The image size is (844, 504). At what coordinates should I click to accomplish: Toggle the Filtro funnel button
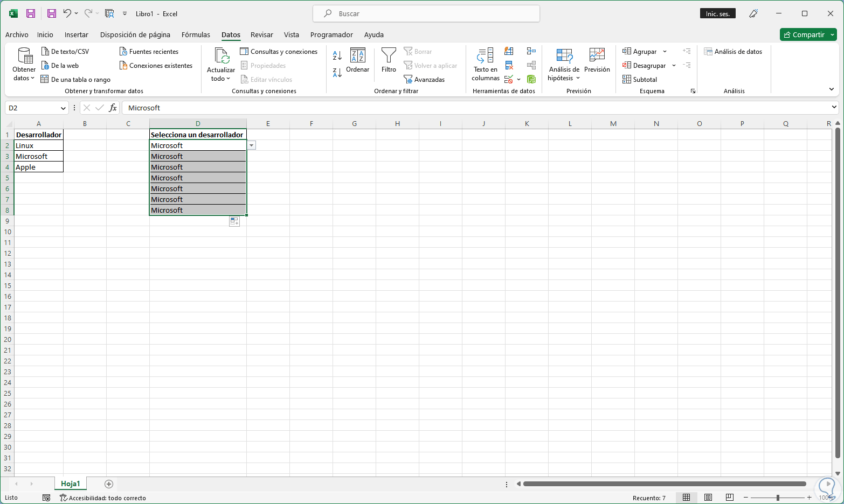click(389, 60)
